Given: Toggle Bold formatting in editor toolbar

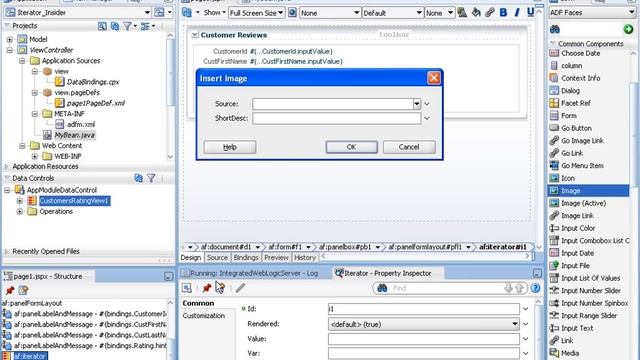Looking at the screenshot, I should [503, 13].
